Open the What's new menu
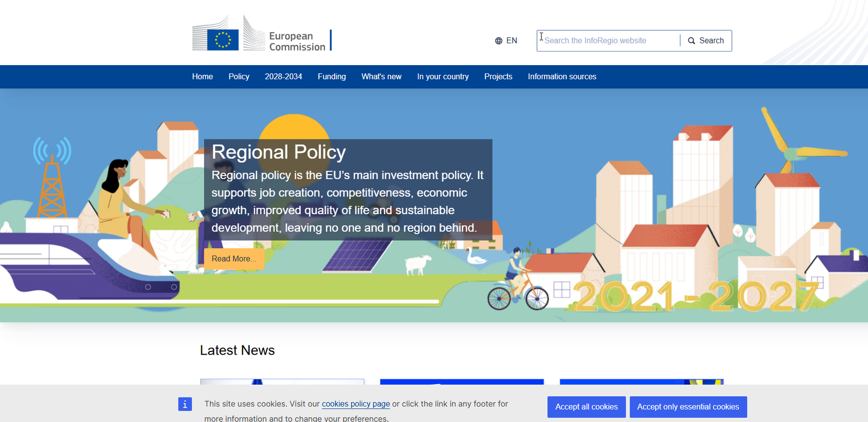The height and width of the screenshot is (422, 868). (x=381, y=76)
